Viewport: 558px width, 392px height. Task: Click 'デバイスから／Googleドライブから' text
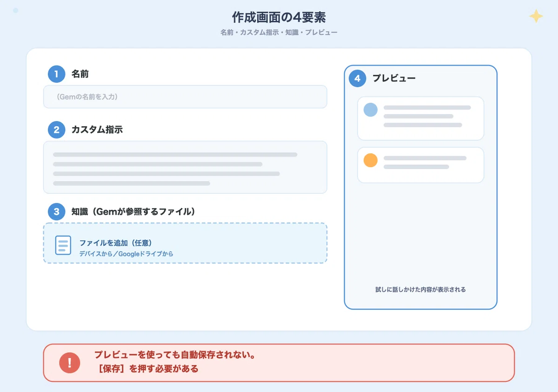[x=126, y=254]
